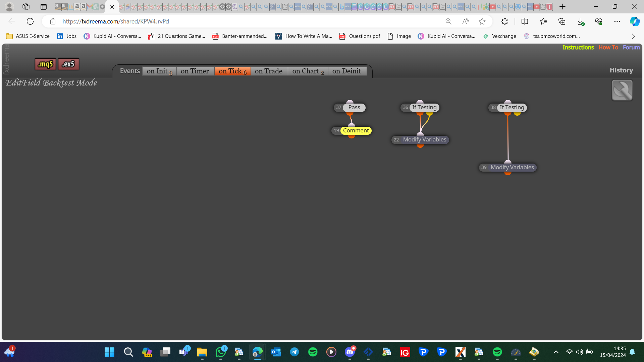Add page to favorites star icon
The height and width of the screenshot is (362, 644).
point(482,21)
